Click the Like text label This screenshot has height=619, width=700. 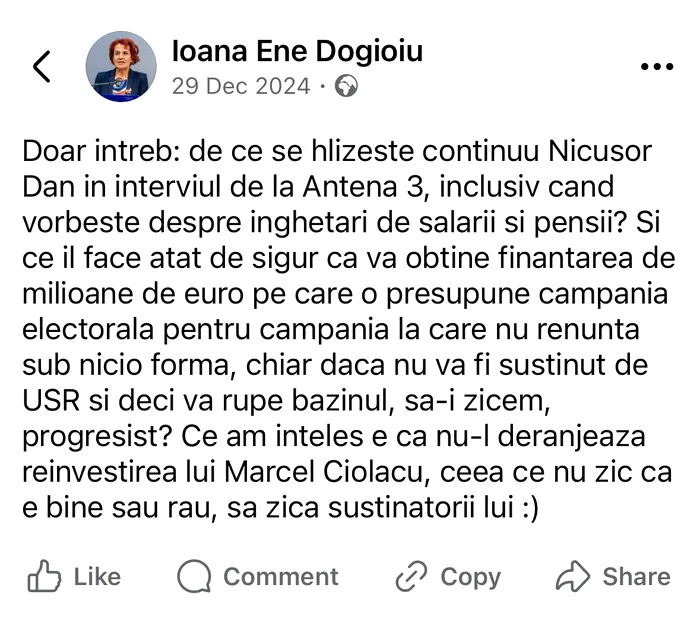[97, 577]
